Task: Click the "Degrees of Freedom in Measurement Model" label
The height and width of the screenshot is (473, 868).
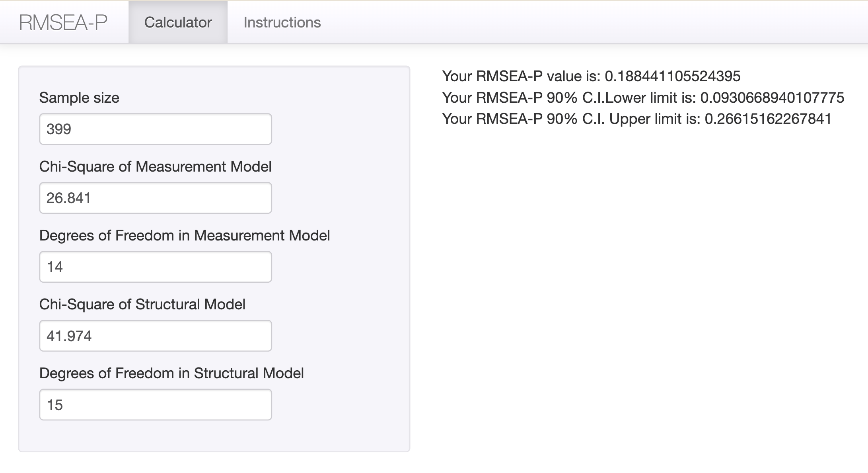Action: coord(185,236)
